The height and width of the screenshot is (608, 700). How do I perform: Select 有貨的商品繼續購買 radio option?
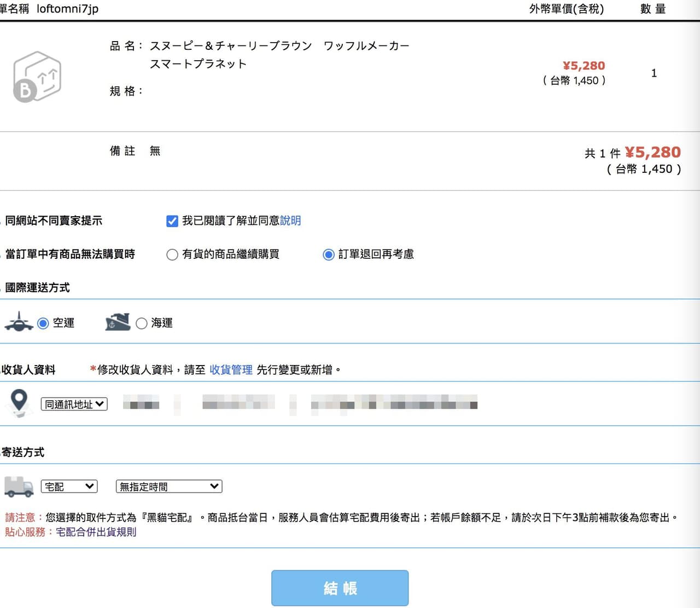pos(172,254)
